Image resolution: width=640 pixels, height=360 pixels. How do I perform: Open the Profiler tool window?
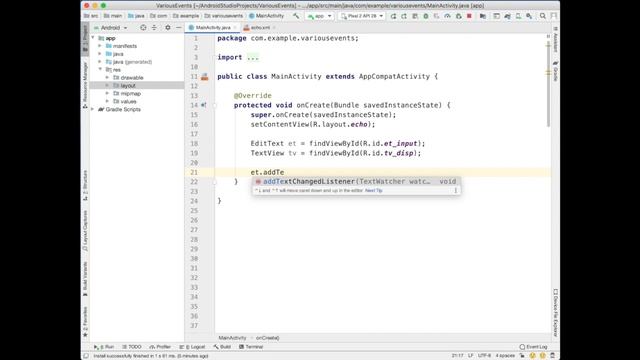(x=160, y=347)
